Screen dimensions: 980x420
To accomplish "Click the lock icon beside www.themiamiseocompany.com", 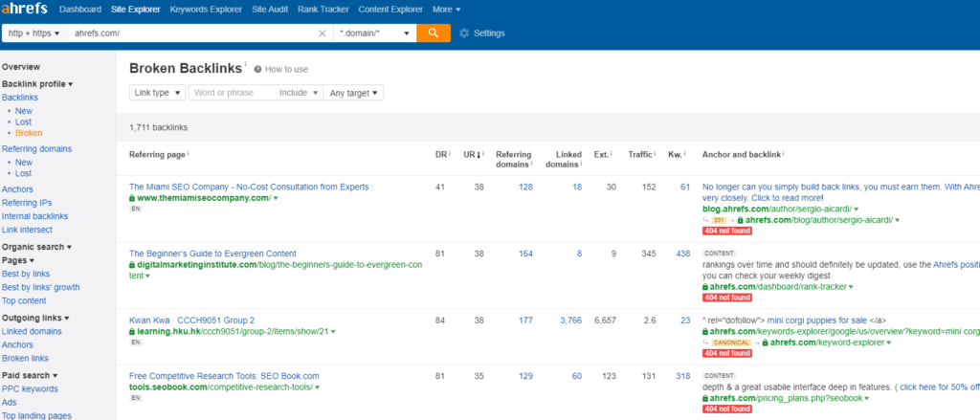I will coord(132,198).
